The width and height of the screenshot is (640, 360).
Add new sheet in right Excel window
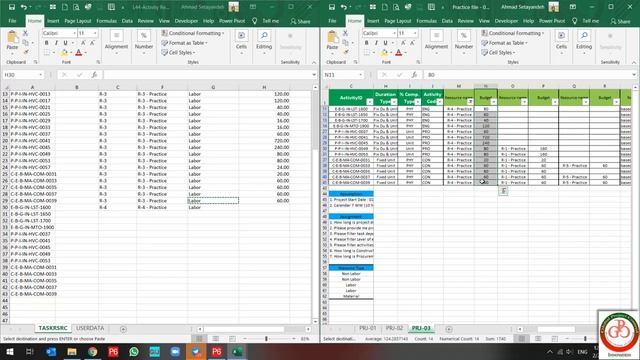[x=449, y=329]
